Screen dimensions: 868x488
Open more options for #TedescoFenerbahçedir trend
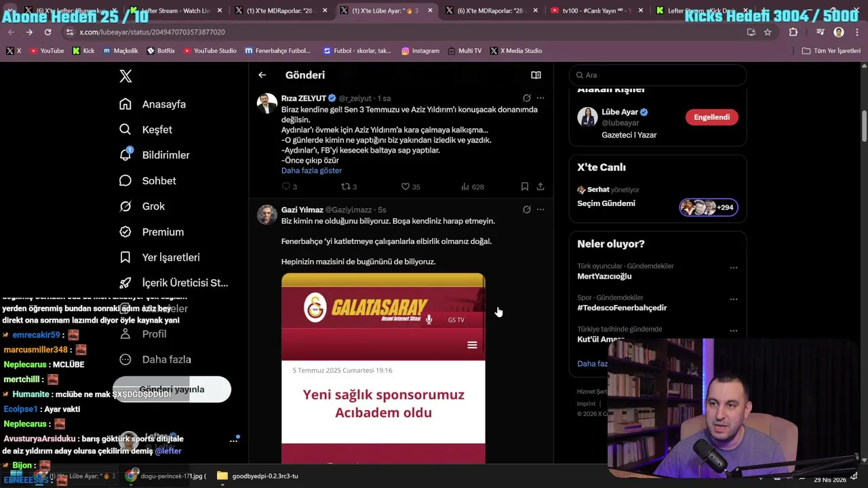coord(733,299)
